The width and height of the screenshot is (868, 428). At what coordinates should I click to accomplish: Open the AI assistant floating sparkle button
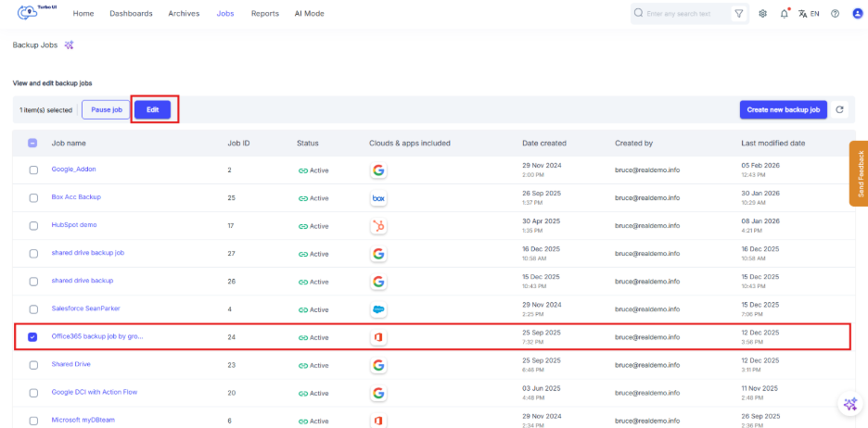pyautogui.click(x=849, y=404)
